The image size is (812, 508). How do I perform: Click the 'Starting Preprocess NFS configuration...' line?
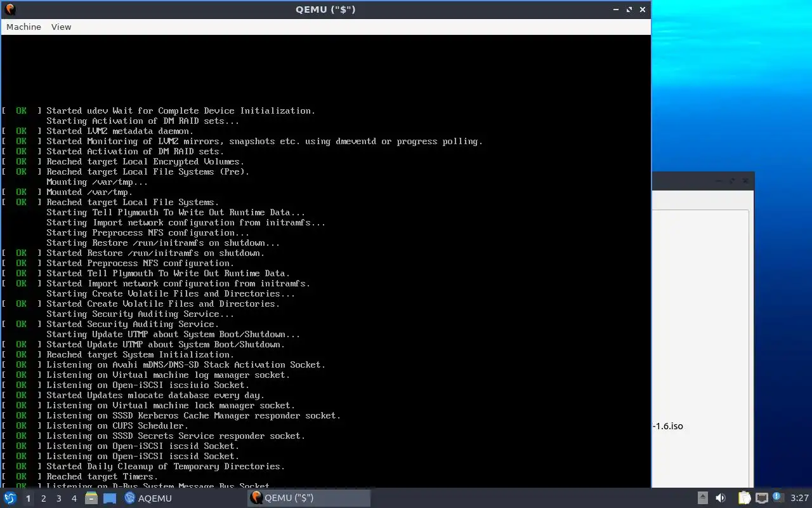pos(148,232)
